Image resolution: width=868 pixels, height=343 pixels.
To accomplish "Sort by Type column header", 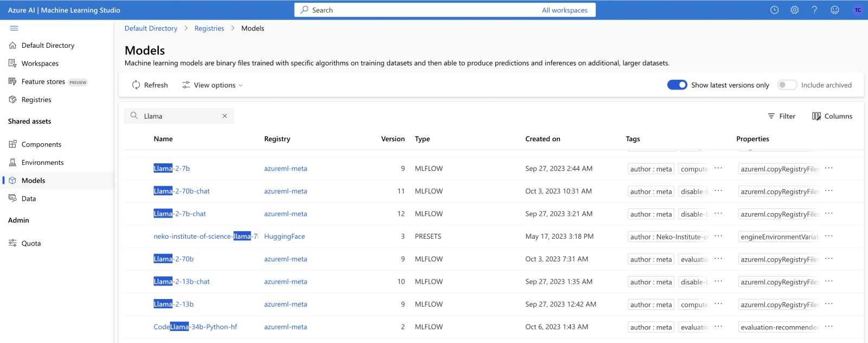I will [x=422, y=139].
